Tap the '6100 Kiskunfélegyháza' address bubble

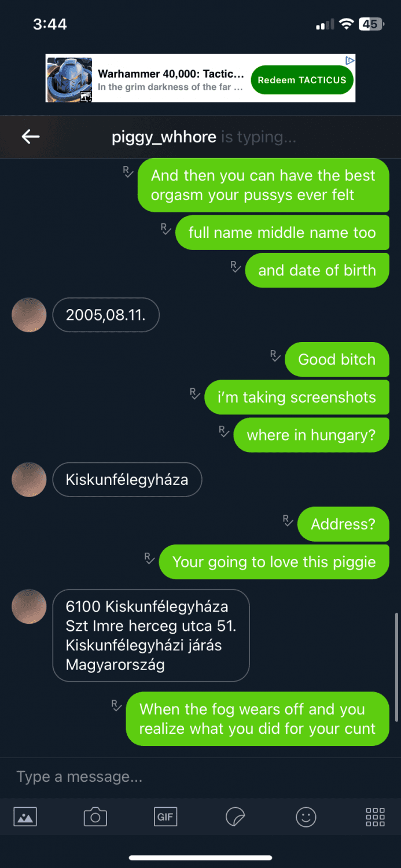[150, 635]
